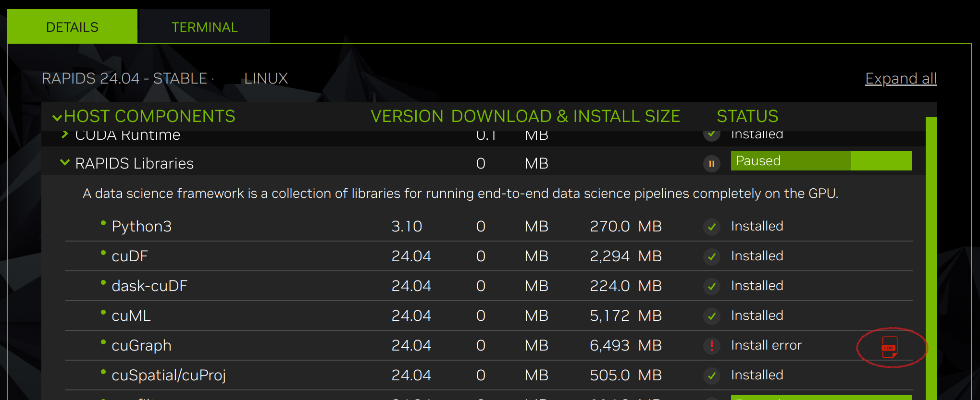Collapse the RAPIDS Libraries section
The image size is (980, 400).
click(x=65, y=163)
